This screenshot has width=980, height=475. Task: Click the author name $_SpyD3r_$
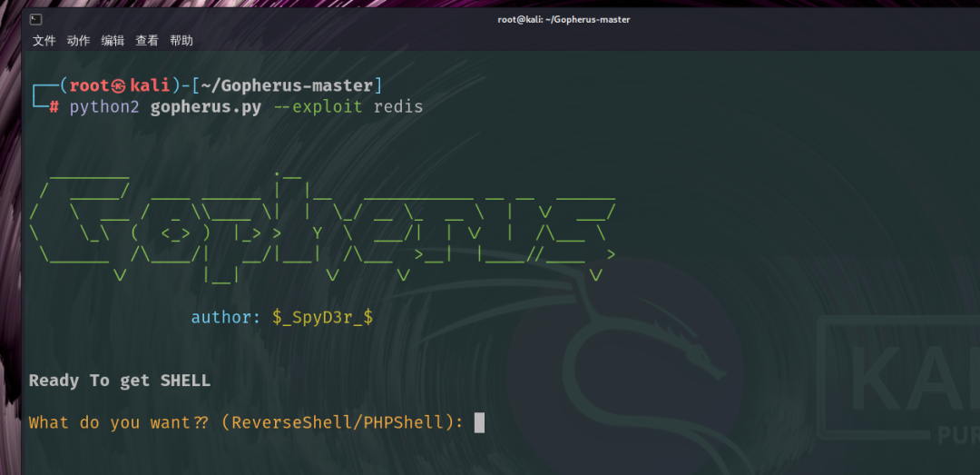[x=322, y=317]
